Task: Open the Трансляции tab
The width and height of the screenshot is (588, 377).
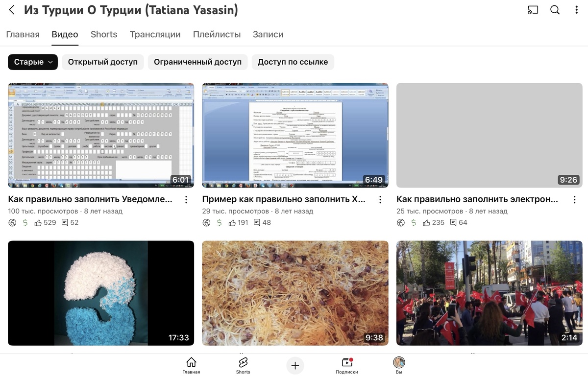Action: pos(155,34)
